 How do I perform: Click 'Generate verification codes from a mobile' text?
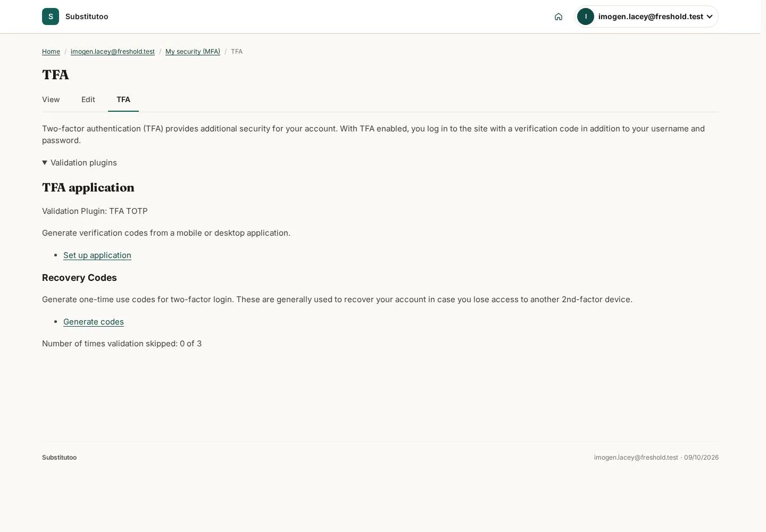click(166, 233)
